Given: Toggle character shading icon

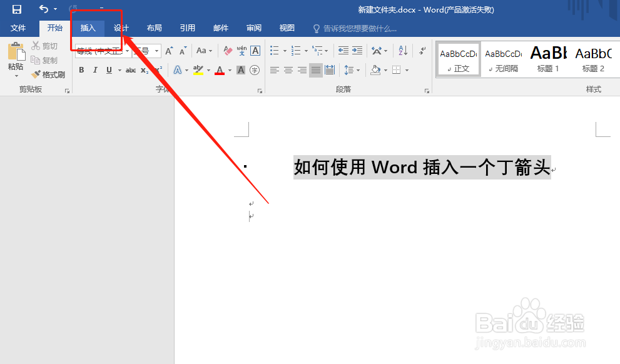Looking at the screenshot, I should [x=240, y=70].
